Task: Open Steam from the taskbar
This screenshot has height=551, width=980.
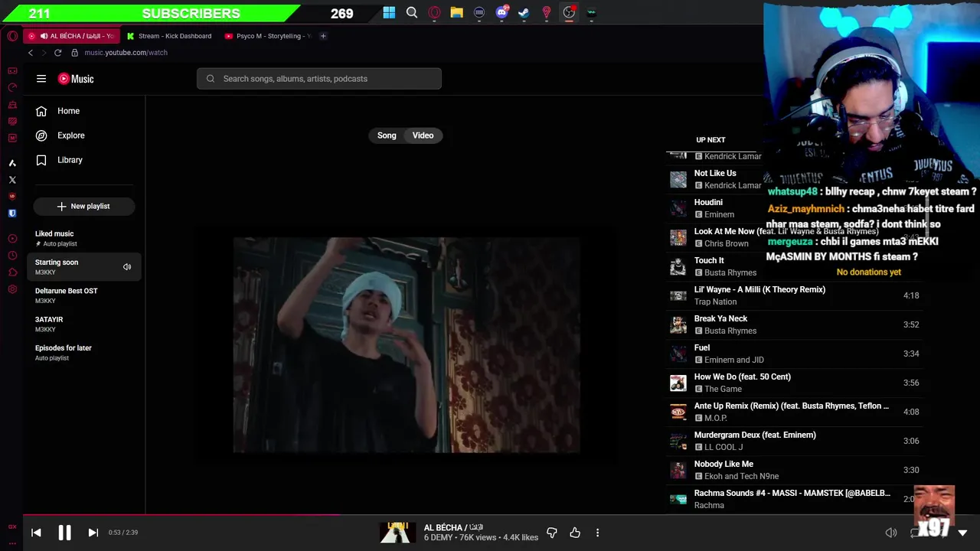Action: (524, 12)
